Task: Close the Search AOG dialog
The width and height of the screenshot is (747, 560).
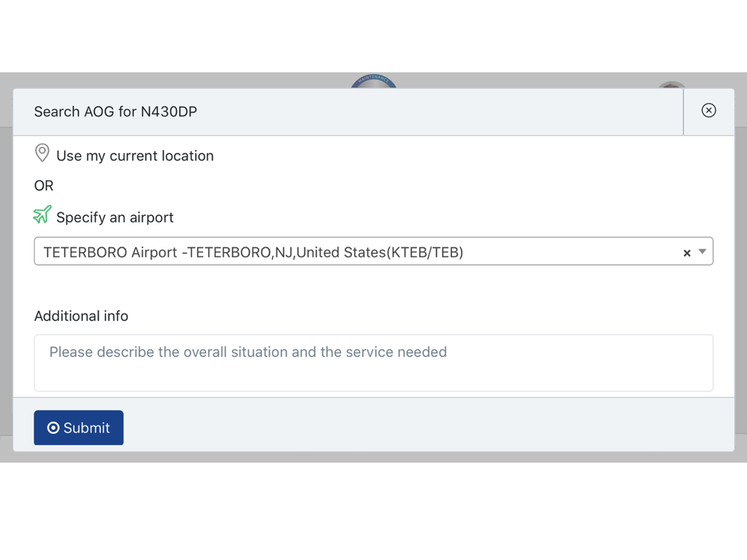Action: point(708,111)
